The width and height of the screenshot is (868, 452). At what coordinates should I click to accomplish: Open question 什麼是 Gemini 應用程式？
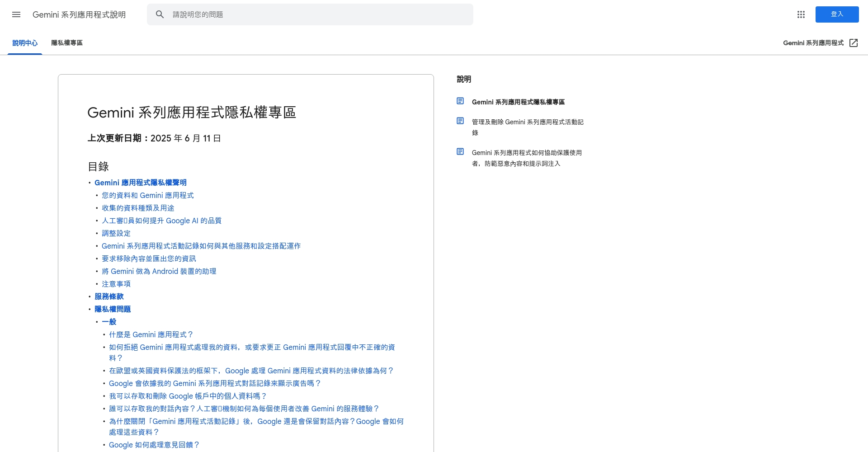coord(151,334)
